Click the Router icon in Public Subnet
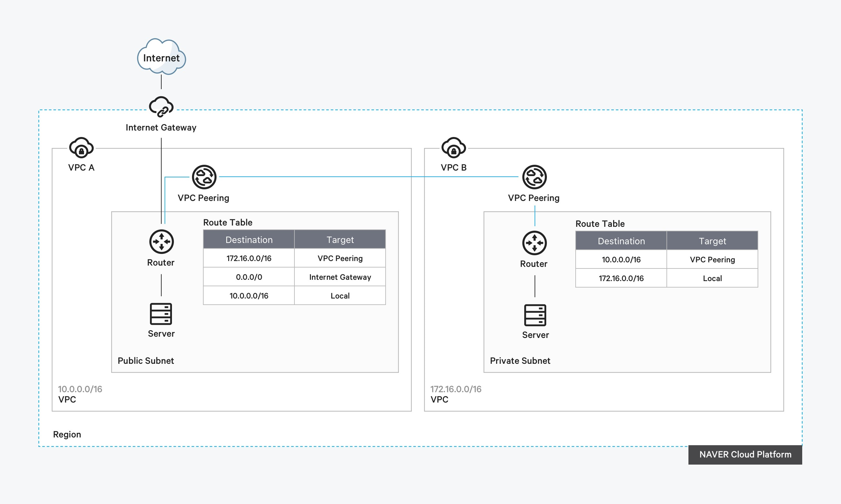Image resolution: width=841 pixels, height=504 pixels. [161, 242]
